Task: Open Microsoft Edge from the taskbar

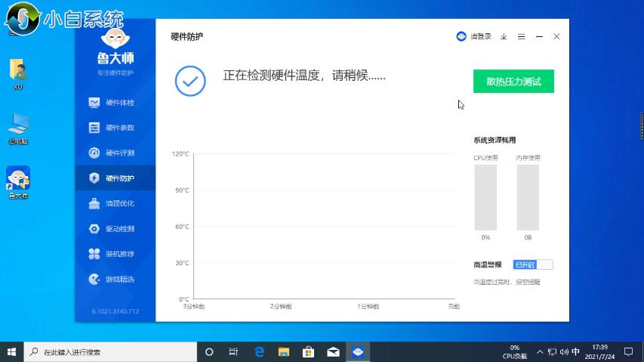Action: click(259, 352)
